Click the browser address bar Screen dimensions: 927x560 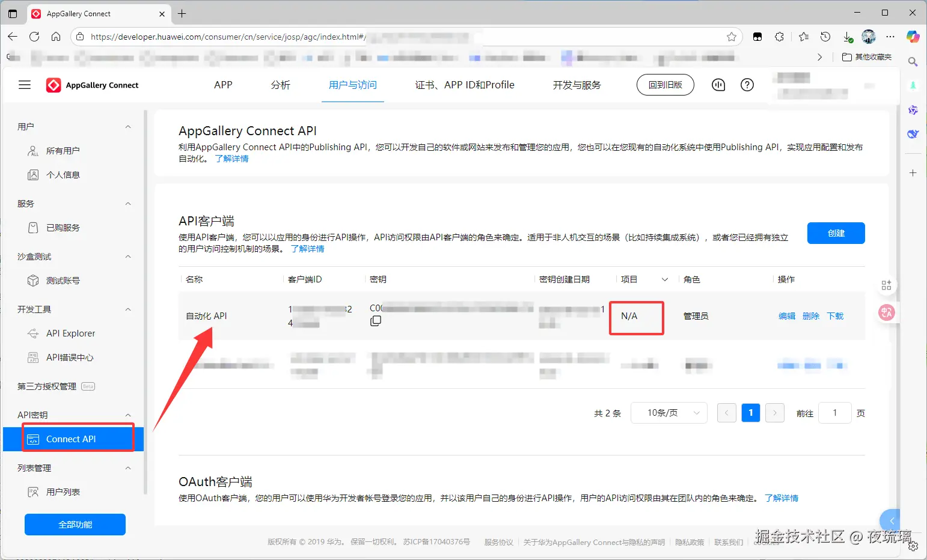406,37
